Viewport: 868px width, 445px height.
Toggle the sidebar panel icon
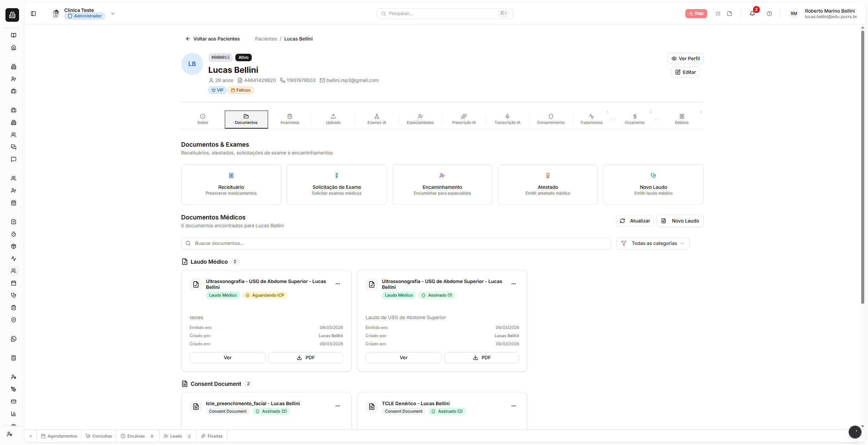tap(33, 14)
